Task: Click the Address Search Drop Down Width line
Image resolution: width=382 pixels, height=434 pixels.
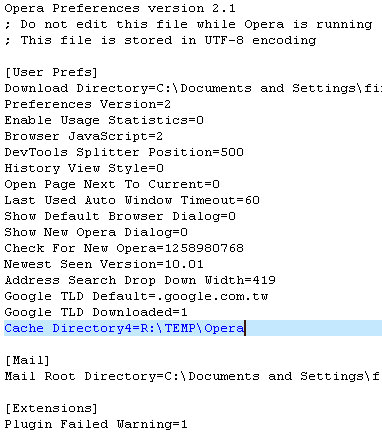Action: pos(140,280)
